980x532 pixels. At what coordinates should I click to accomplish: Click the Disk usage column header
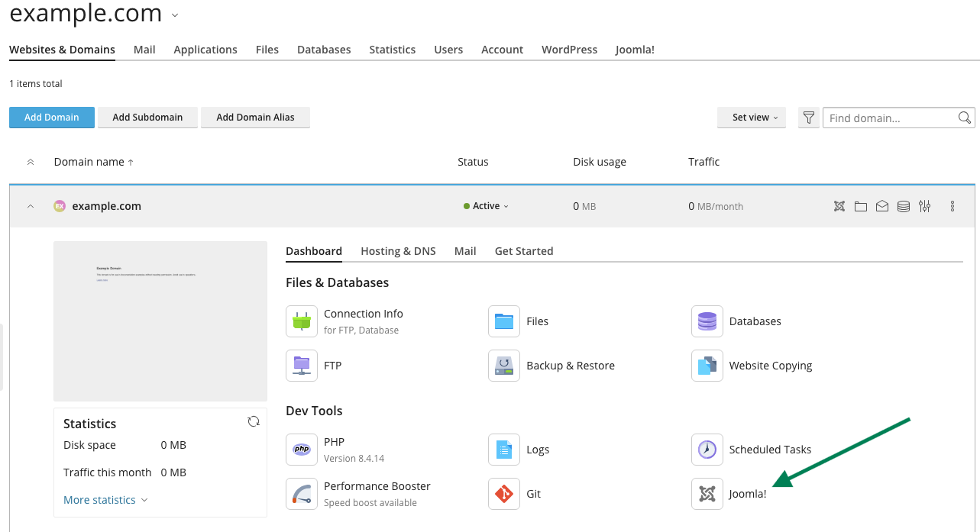(x=600, y=162)
